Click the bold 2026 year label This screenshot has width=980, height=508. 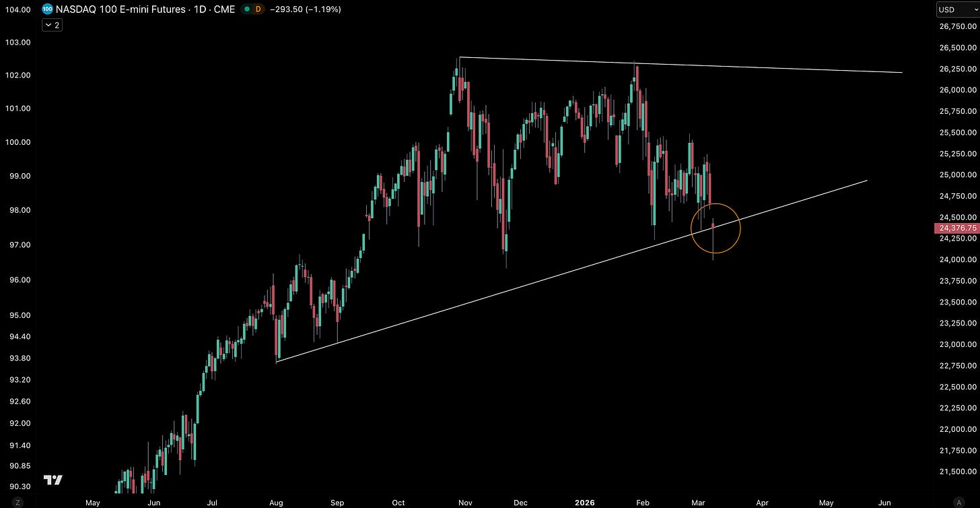pyautogui.click(x=585, y=503)
